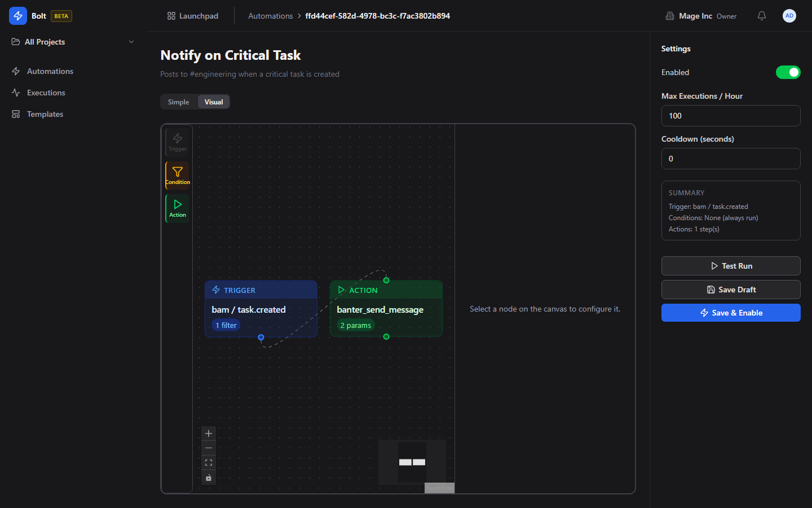
Task: Fit the canvas view to screen
Action: (x=209, y=463)
